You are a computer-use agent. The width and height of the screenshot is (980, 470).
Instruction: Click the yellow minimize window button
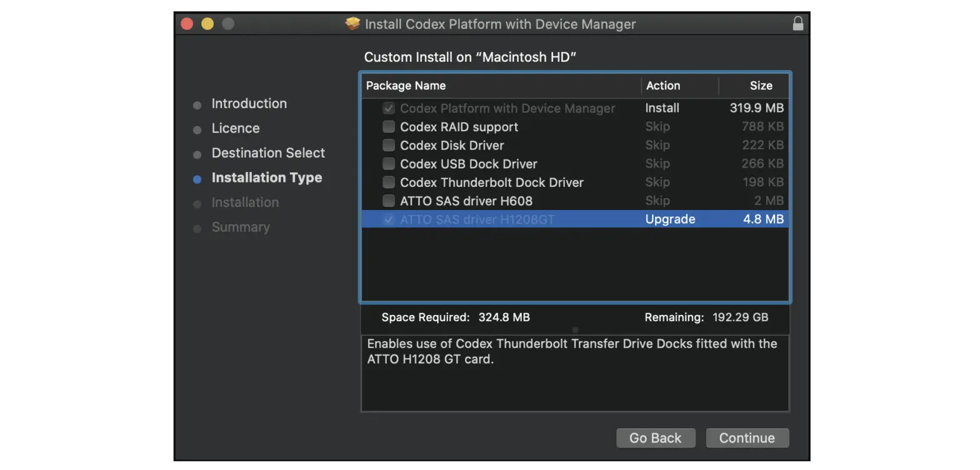click(x=207, y=24)
